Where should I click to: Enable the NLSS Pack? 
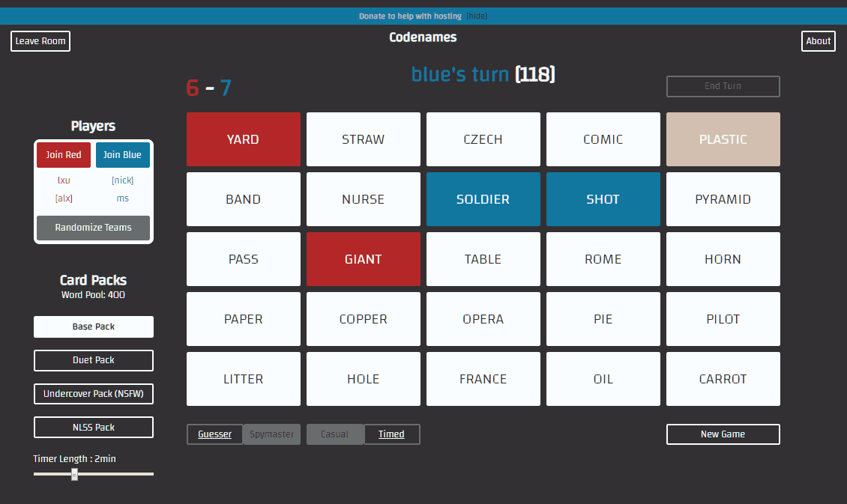point(94,427)
